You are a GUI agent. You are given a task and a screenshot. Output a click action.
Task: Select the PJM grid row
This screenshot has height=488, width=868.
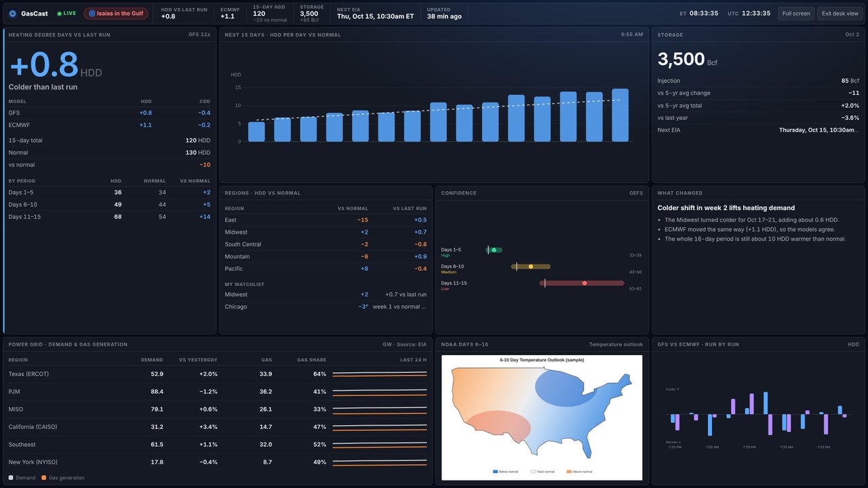tap(218, 392)
